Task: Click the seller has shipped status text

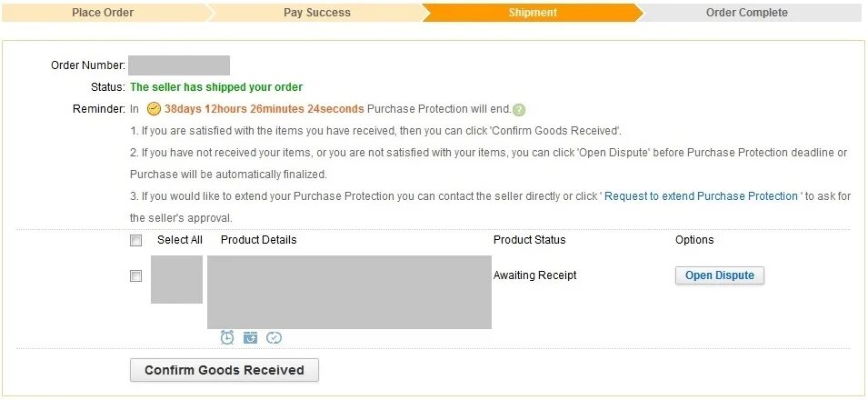Action: coord(216,87)
